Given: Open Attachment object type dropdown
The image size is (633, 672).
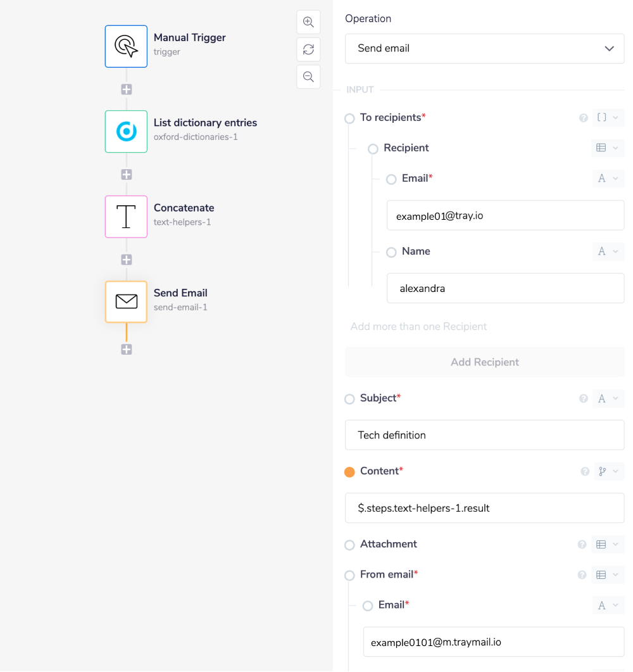Looking at the screenshot, I should point(607,545).
